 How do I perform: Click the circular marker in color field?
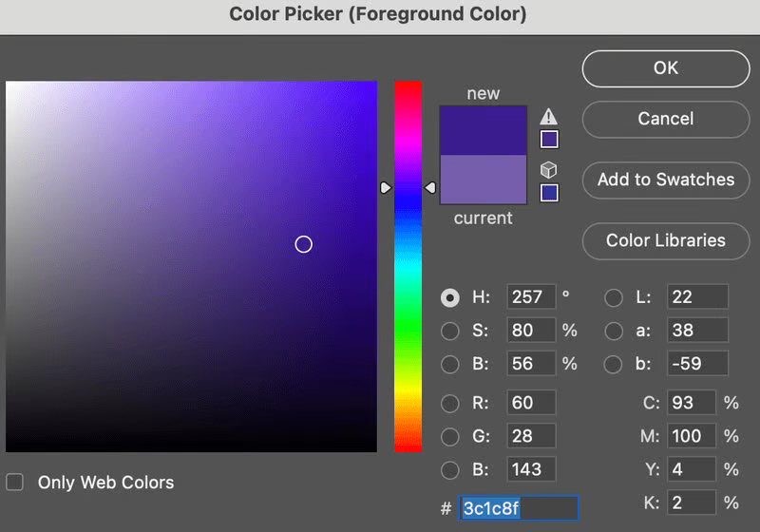click(303, 244)
